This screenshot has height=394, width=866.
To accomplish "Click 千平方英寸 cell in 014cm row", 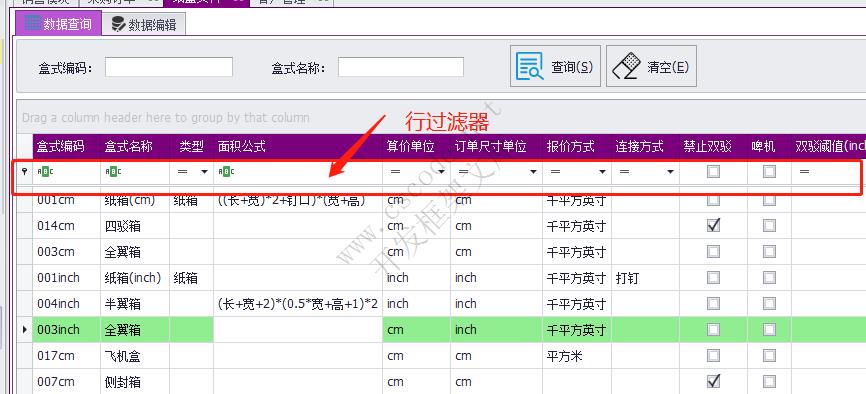I will pyautogui.click(x=577, y=225).
